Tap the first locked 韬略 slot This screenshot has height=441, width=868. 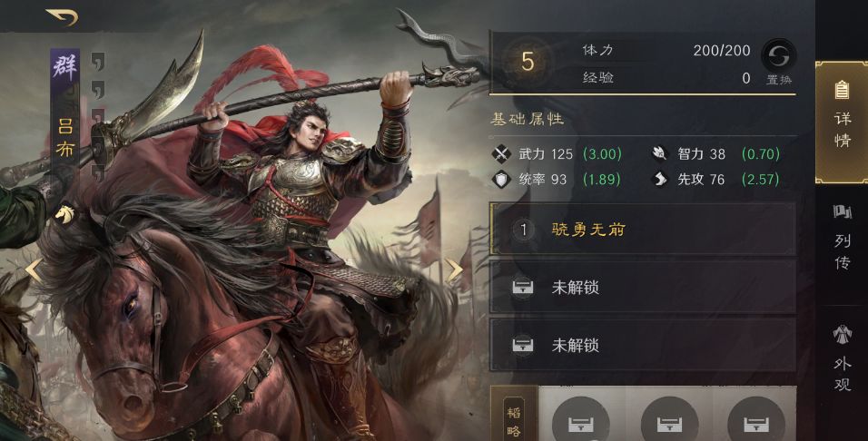tap(581, 422)
